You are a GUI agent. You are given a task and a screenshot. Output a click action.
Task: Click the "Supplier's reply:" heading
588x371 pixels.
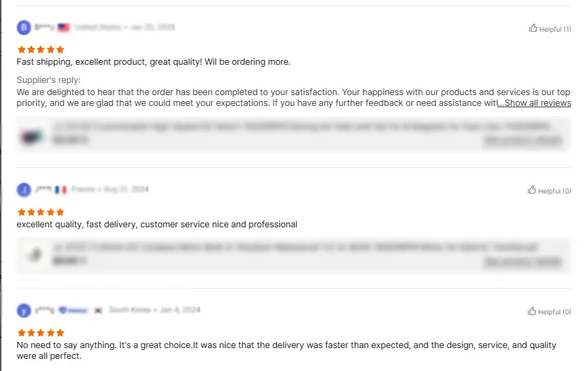coord(49,80)
